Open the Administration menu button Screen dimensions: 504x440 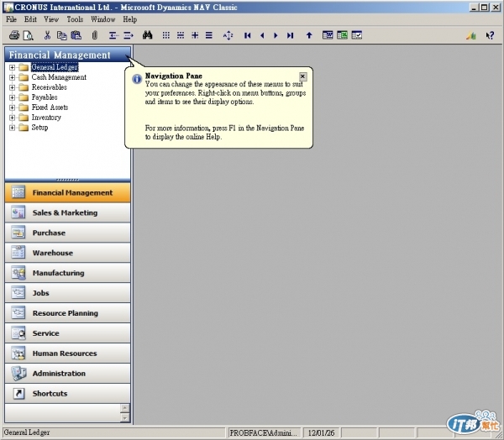[67, 373]
